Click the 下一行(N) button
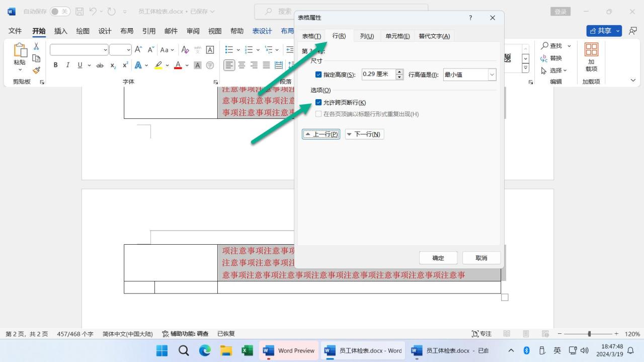This screenshot has width=644, height=362. (364, 134)
